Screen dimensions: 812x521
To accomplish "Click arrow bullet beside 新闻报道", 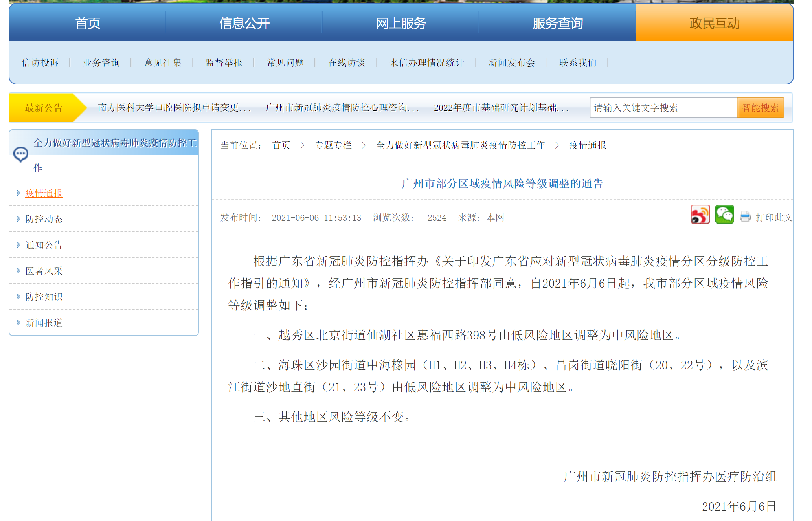I will click(18, 323).
